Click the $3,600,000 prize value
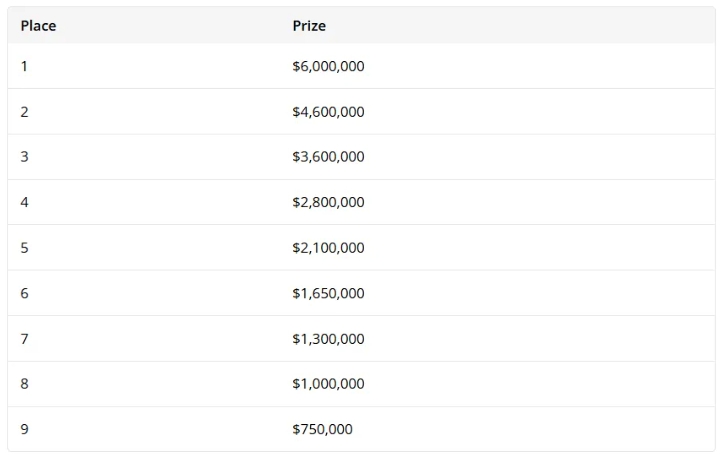 (x=328, y=157)
